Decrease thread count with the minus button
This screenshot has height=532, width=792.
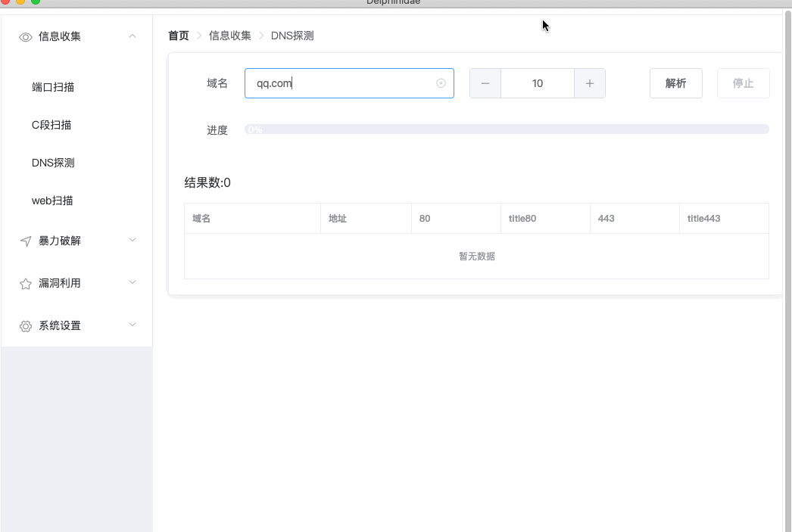click(x=485, y=83)
